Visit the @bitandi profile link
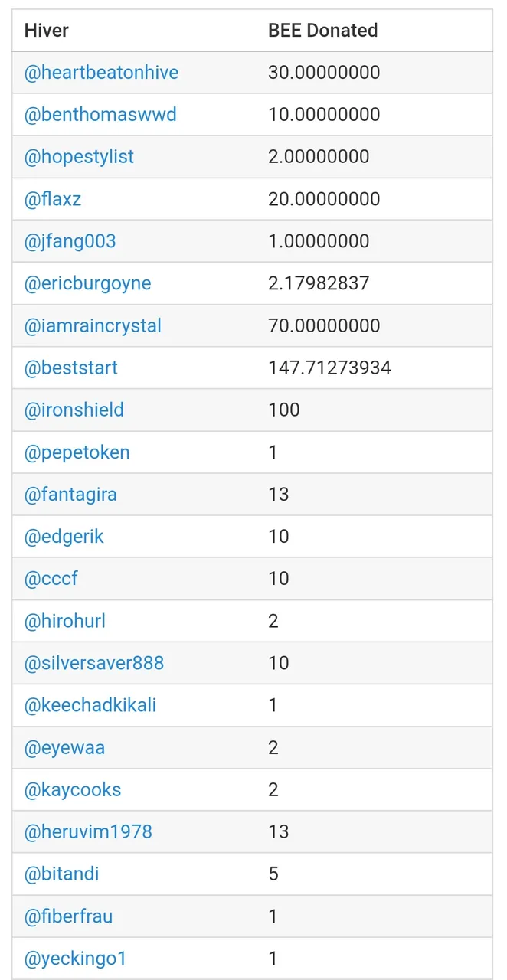 click(62, 873)
